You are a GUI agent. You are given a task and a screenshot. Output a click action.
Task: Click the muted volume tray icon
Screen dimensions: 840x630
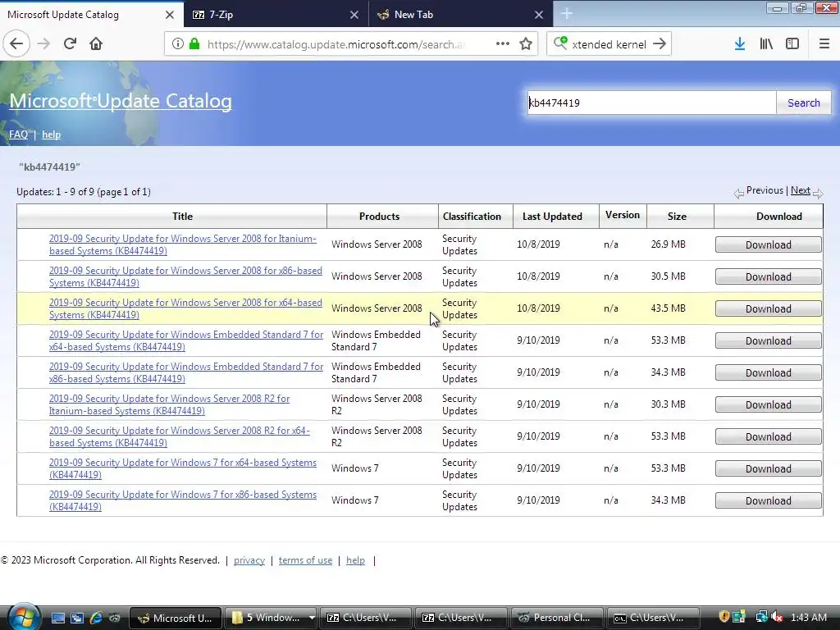776,617
